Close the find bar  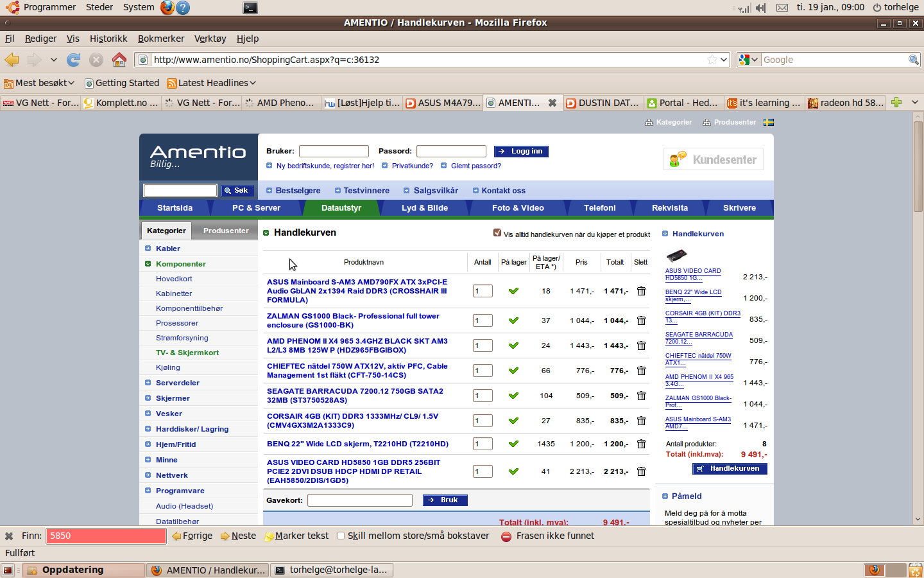9,536
